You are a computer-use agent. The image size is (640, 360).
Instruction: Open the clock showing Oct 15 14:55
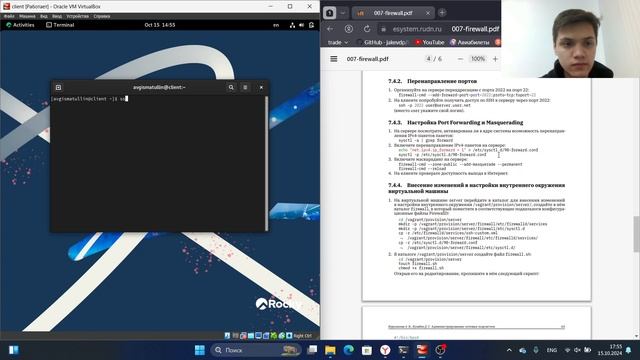tap(160, 25)
